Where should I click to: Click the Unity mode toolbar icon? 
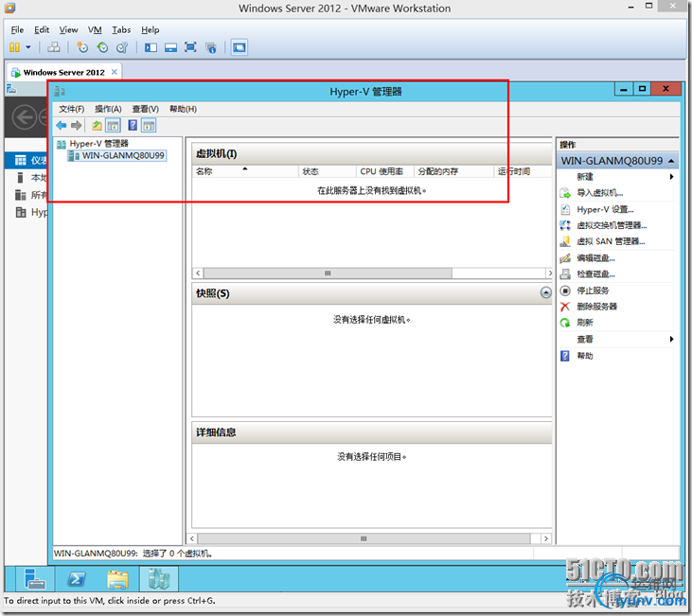pyautogui.click(x=211, y=47)
